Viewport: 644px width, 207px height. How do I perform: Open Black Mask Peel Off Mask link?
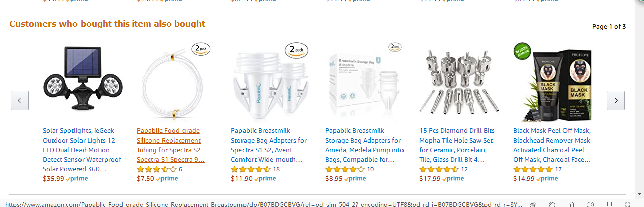[552, 145]
